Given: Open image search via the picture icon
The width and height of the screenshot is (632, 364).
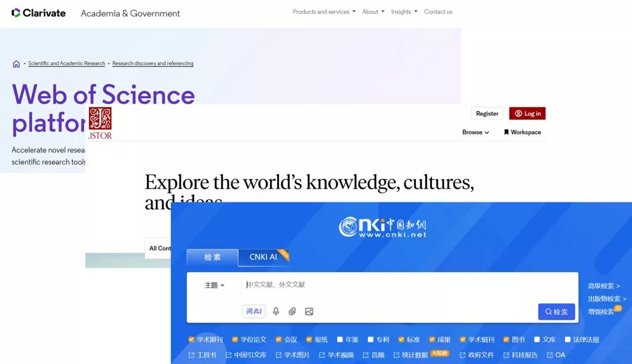Looking at the screenshot, I should pos(309,312).
